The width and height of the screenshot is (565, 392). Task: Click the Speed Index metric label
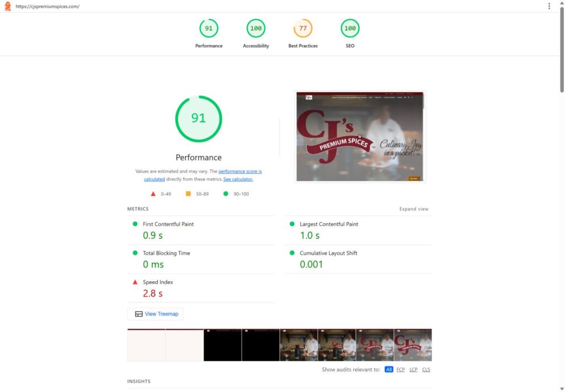pyautogui.click(x=158, y=282)
